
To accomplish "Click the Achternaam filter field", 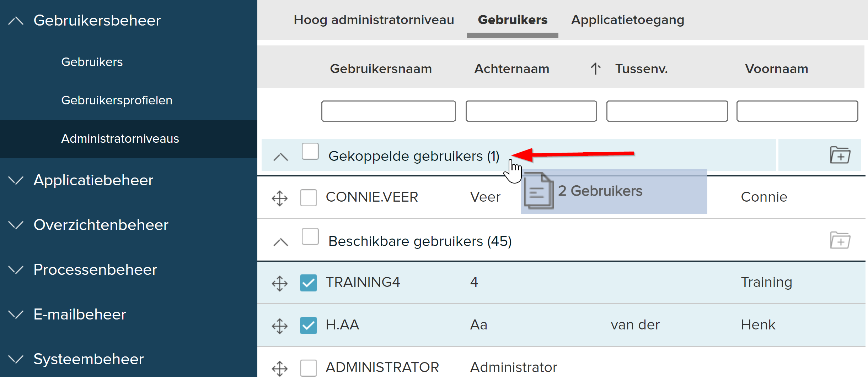I will (531, 111).
